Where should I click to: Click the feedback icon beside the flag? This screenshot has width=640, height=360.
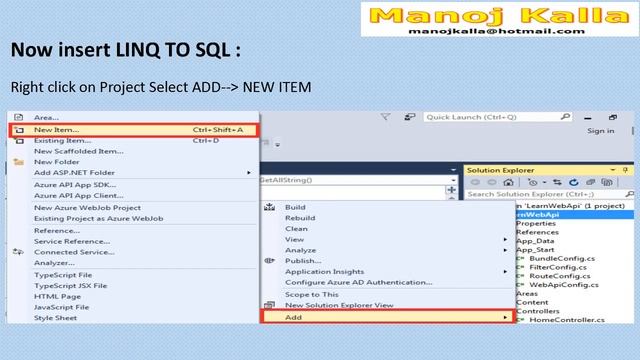tap(409, 117)
